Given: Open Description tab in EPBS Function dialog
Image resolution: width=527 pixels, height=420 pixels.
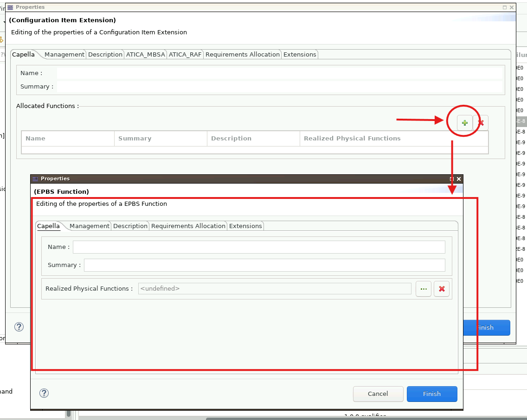Looking at the screenshot, I should coord(130,226).
